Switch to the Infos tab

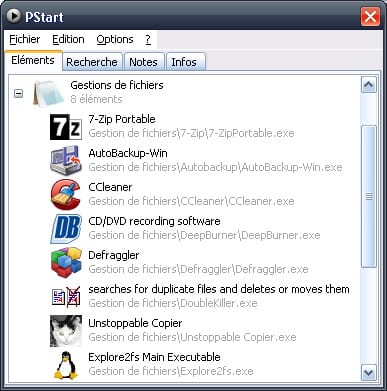(x=184, y=62)
